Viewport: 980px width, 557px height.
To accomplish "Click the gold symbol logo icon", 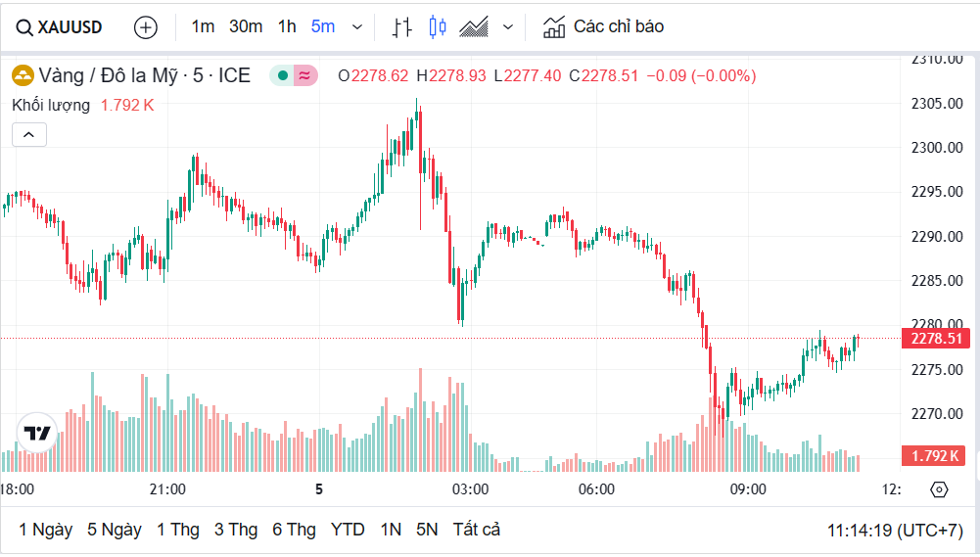I will pyautogui.click(x=22, y=75).
